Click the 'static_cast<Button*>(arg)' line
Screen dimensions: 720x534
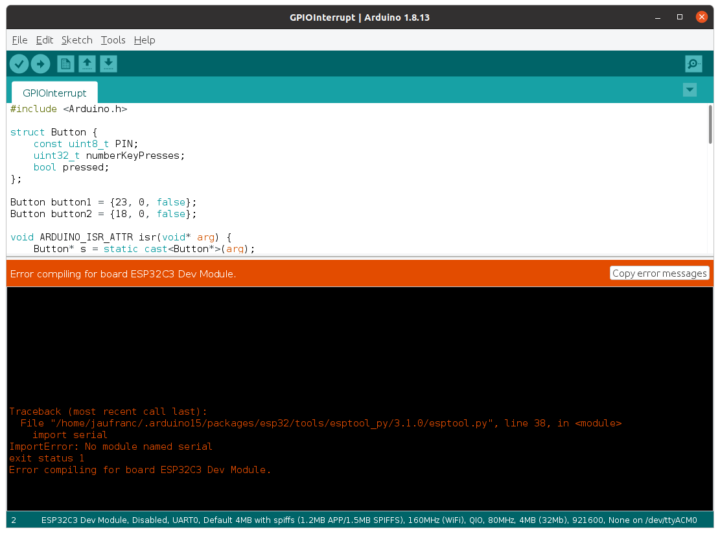tap(144, 249)
